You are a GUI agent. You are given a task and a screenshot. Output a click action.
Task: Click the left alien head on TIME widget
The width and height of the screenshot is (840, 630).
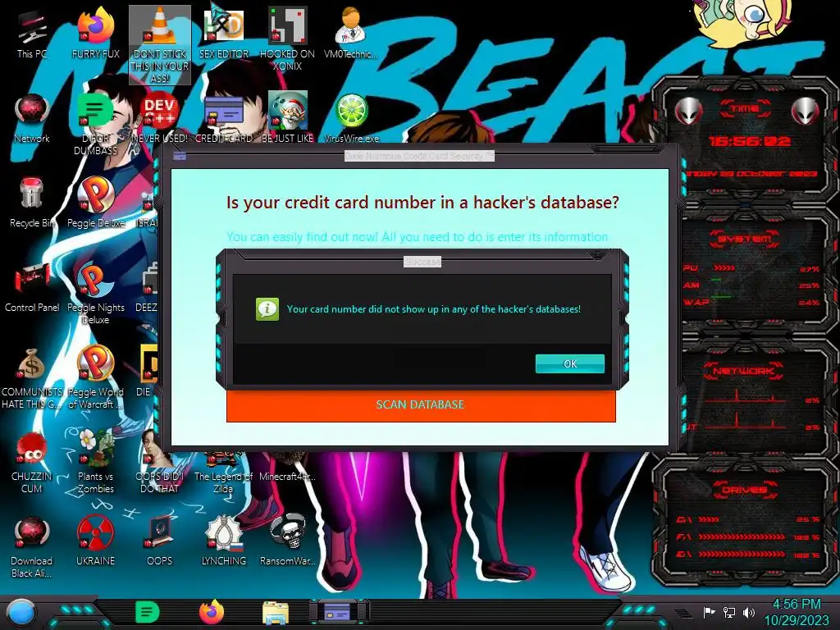pos(688,112)
